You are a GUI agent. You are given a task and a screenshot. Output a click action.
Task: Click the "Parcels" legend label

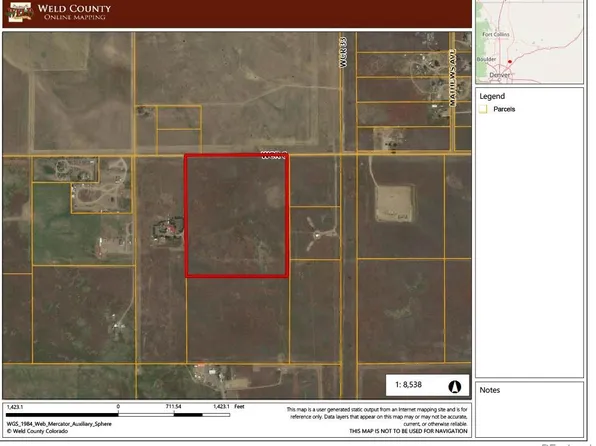(504, 109)
